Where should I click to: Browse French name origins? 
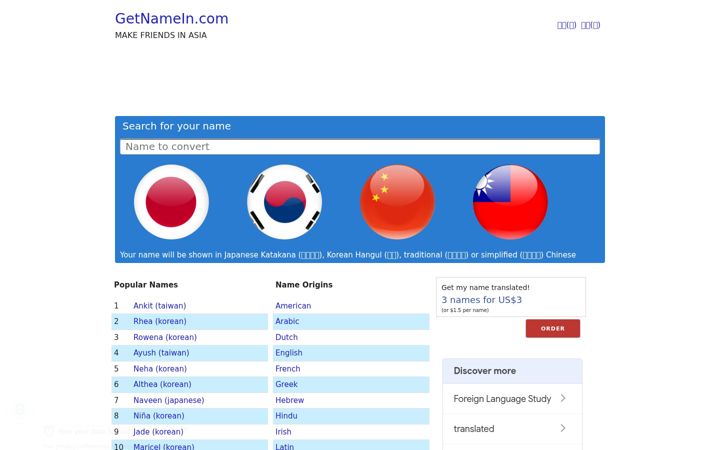[287, 369]
